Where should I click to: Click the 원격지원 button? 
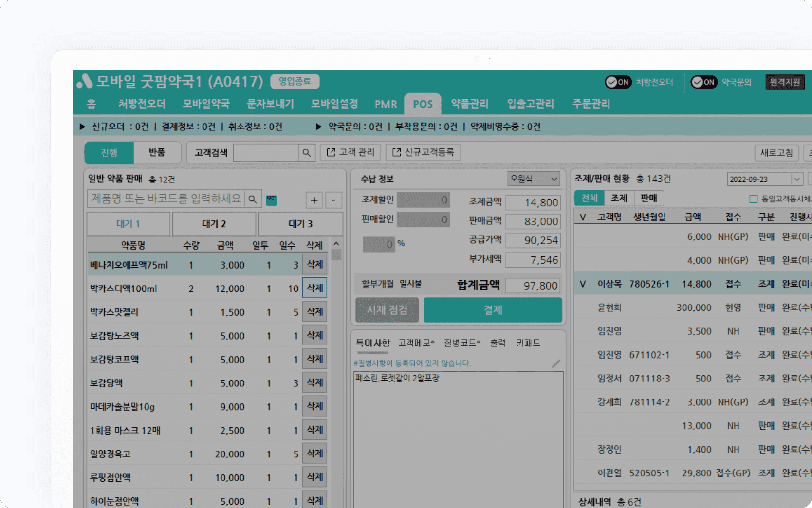point(785,82)
